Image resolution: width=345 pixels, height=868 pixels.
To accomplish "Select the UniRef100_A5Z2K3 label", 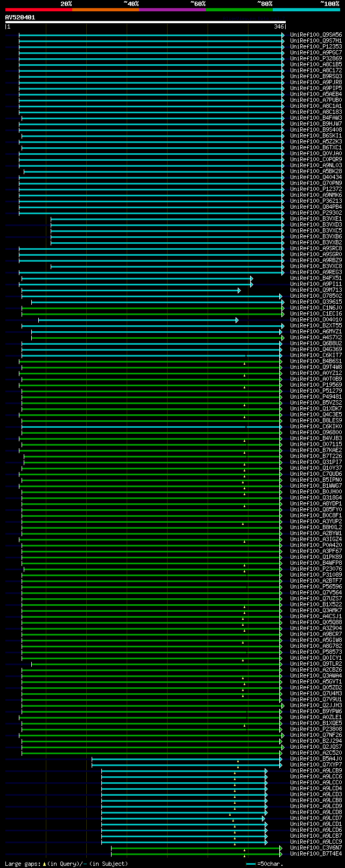I will 316,142.
